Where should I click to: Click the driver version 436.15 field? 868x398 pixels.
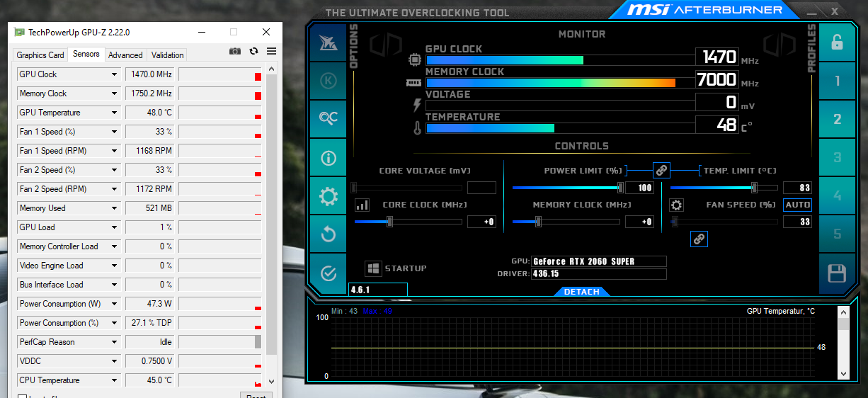[598, 274]
